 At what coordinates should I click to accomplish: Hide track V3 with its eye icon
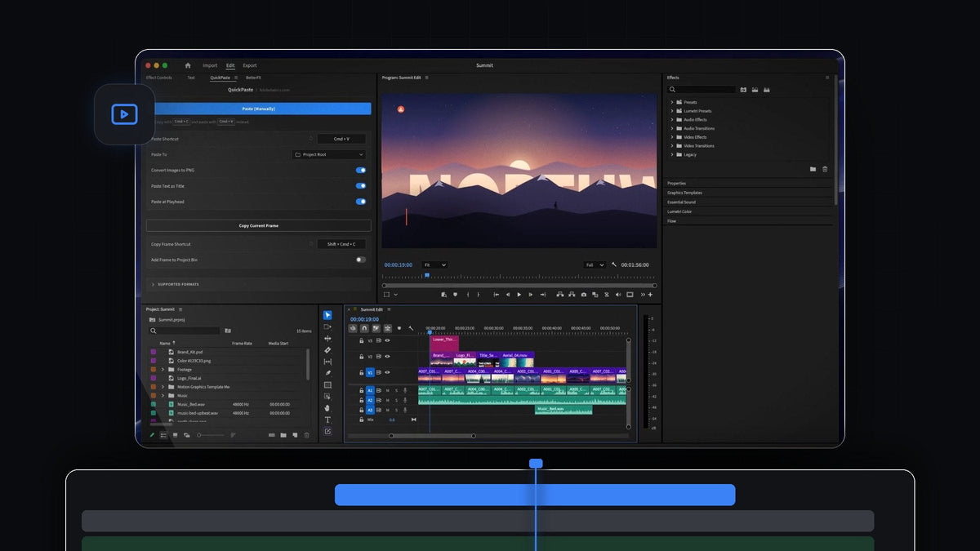coord(387,340)
